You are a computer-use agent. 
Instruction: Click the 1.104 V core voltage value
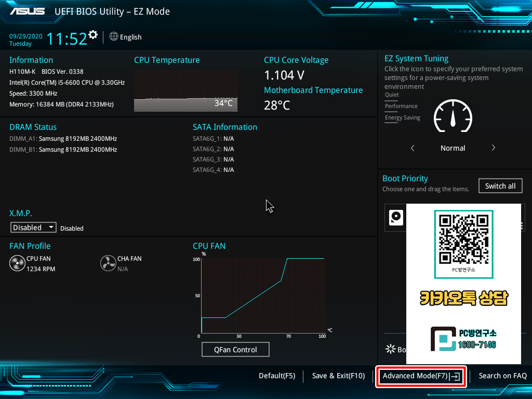(x=284, y=75)
